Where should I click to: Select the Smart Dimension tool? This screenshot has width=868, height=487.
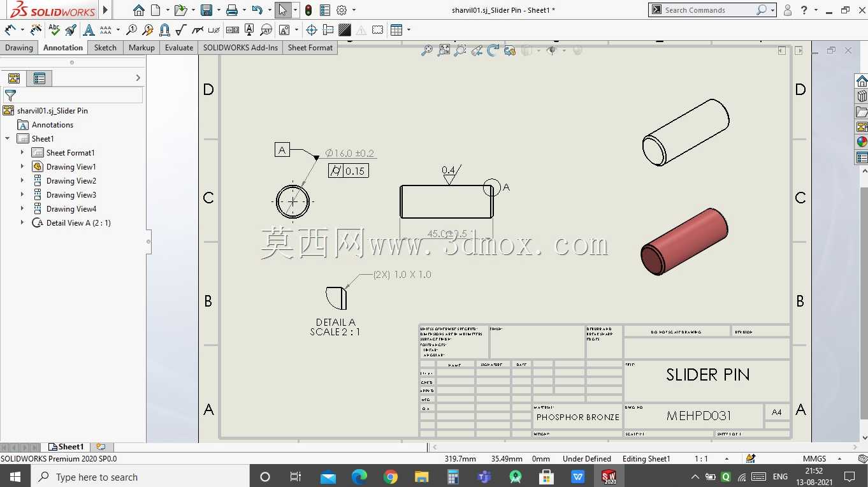[x=11, y=30]
